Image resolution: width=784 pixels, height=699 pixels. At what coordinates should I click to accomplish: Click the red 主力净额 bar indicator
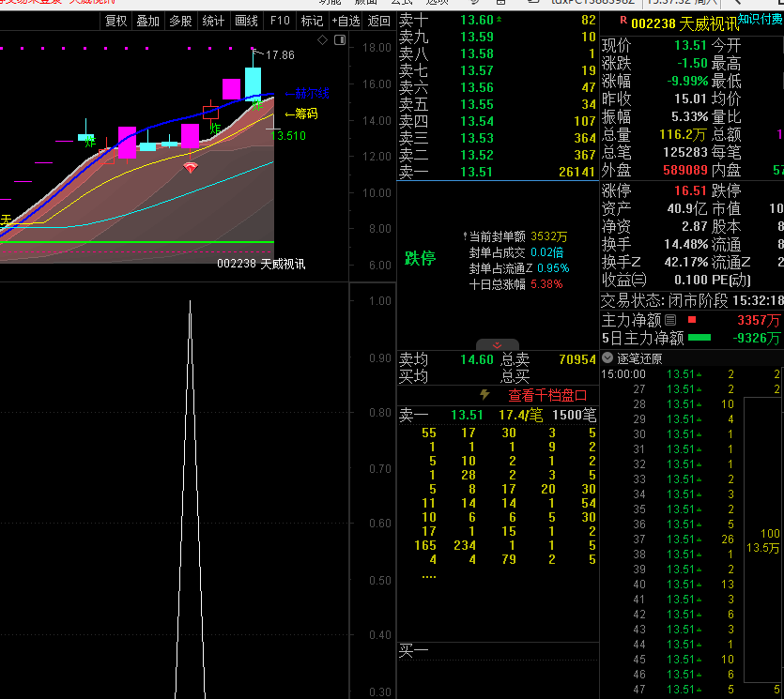pos(692,320)
